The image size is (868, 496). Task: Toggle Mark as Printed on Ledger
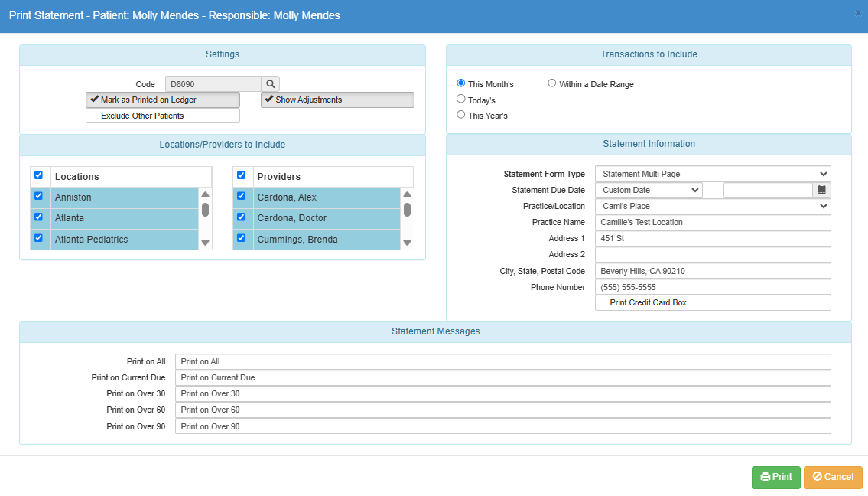[163, 100]
